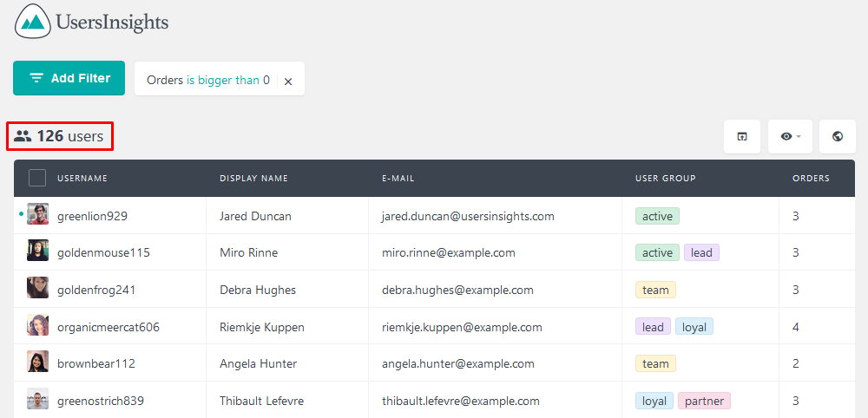Open greenlion929's avatar thumbnail
The height and width of the screenshot is (418, 868).
coord(37,214)
